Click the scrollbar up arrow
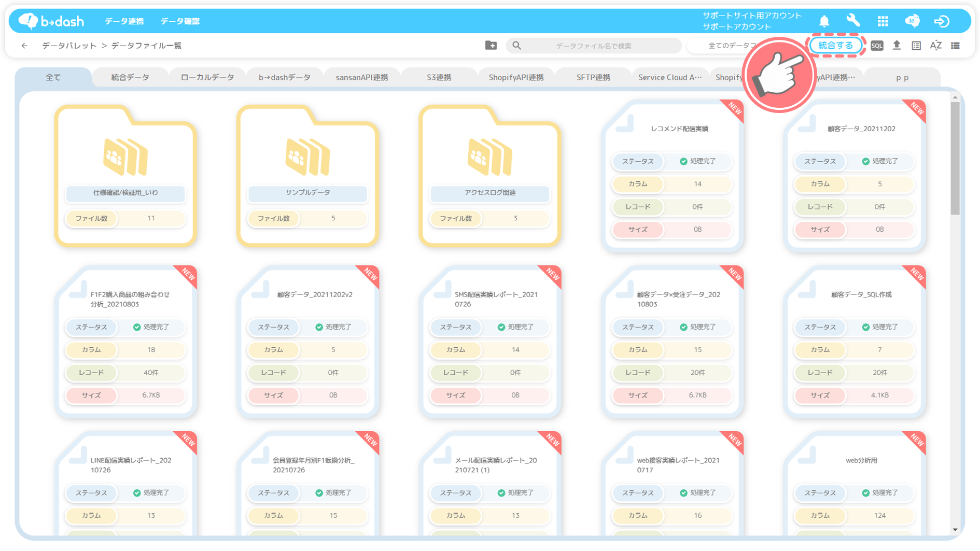 (955, 97)
